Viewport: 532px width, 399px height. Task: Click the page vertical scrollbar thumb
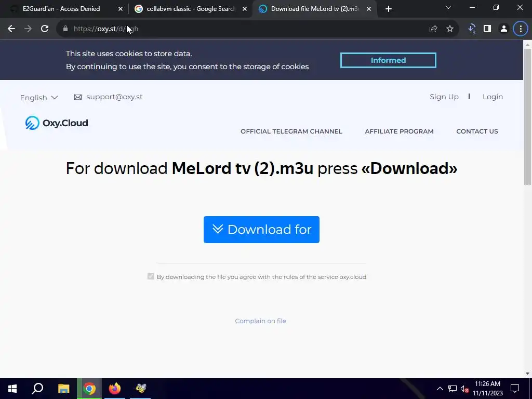pos(527,116)
